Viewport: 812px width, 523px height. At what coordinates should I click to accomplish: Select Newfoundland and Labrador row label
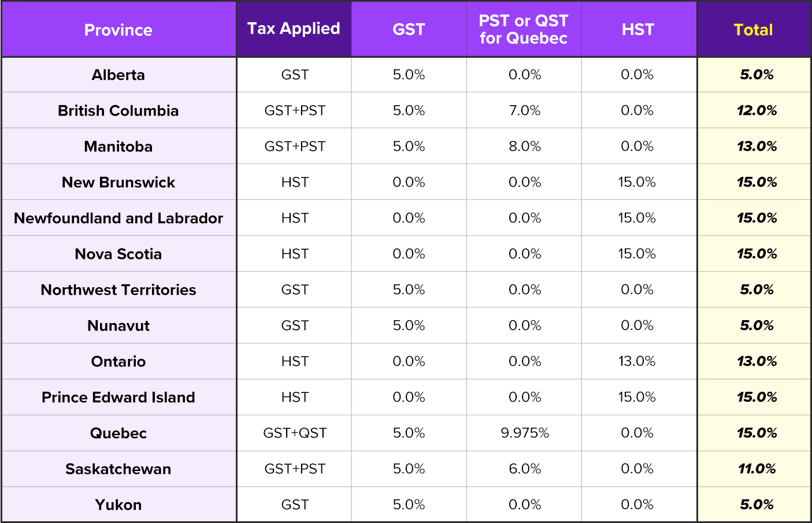click(x=118, y=218)
